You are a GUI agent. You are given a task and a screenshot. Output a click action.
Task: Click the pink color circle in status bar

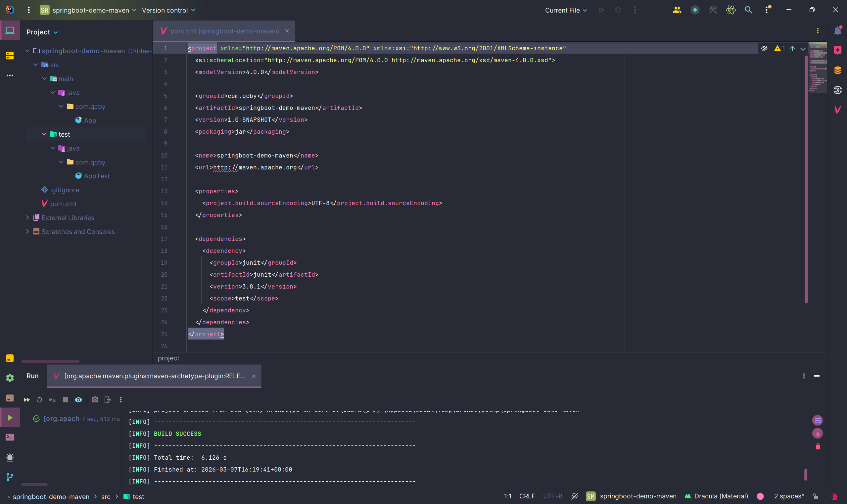click(x=760, y=496)
